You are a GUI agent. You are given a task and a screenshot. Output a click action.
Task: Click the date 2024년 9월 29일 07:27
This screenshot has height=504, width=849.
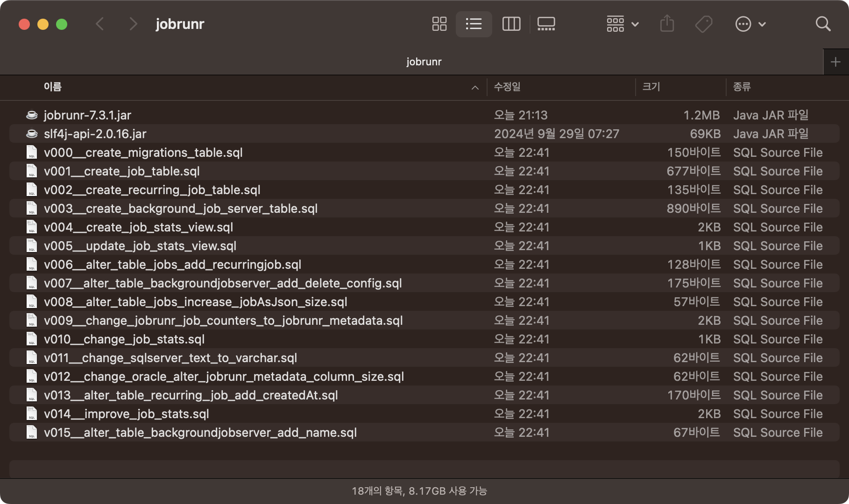point(557,133)
